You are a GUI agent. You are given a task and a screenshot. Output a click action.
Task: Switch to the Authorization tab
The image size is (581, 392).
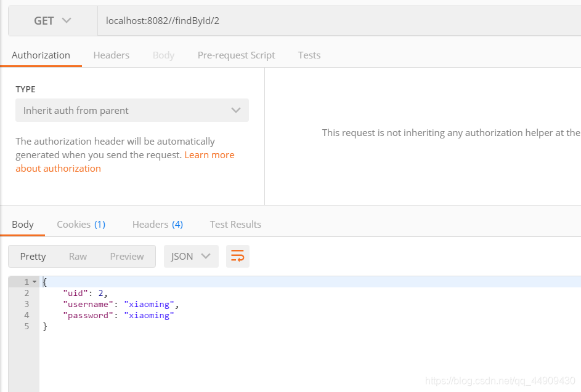coord(41,55)
